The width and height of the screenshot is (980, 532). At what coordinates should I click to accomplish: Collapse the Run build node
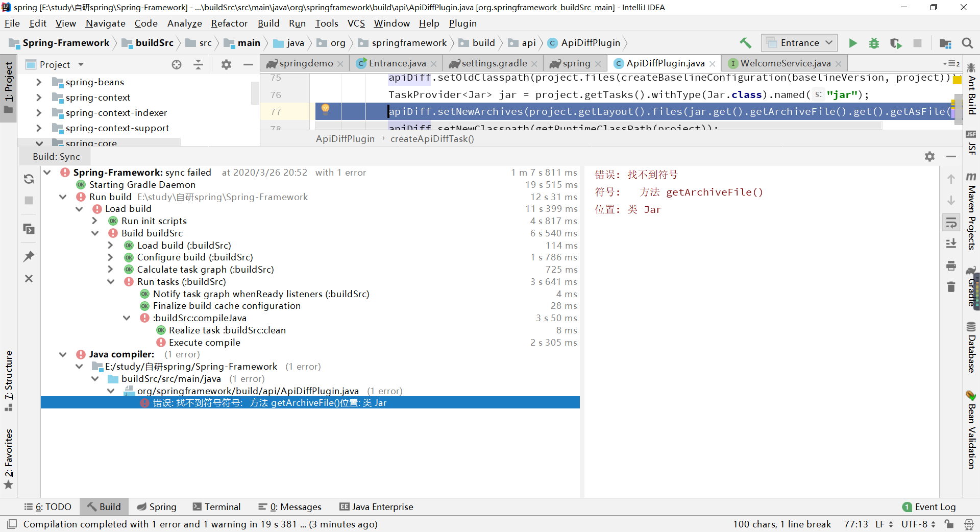(63, 197)
